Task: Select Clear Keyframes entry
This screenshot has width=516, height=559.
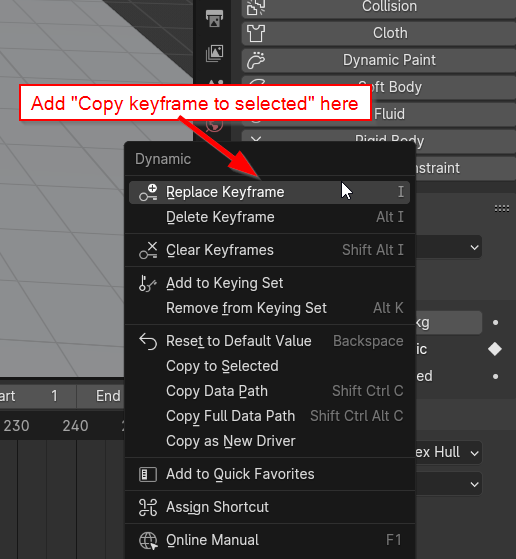Action: click(269, 250)
